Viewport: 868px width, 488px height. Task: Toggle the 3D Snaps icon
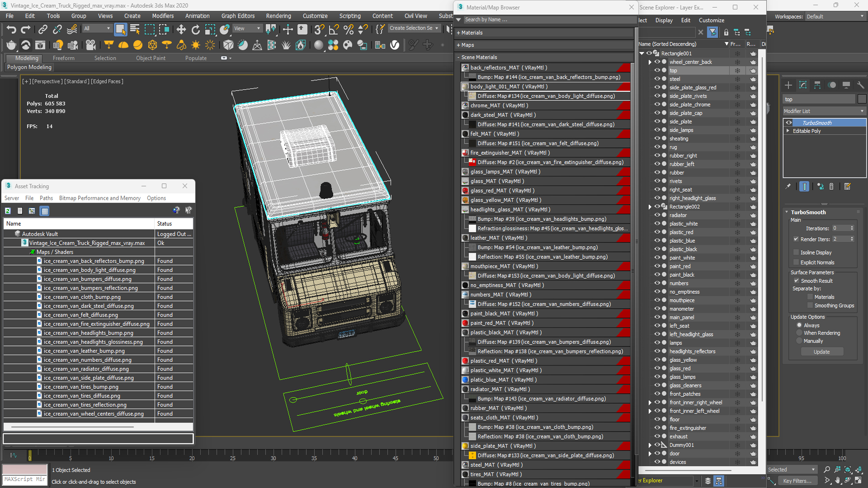(319, 29)
